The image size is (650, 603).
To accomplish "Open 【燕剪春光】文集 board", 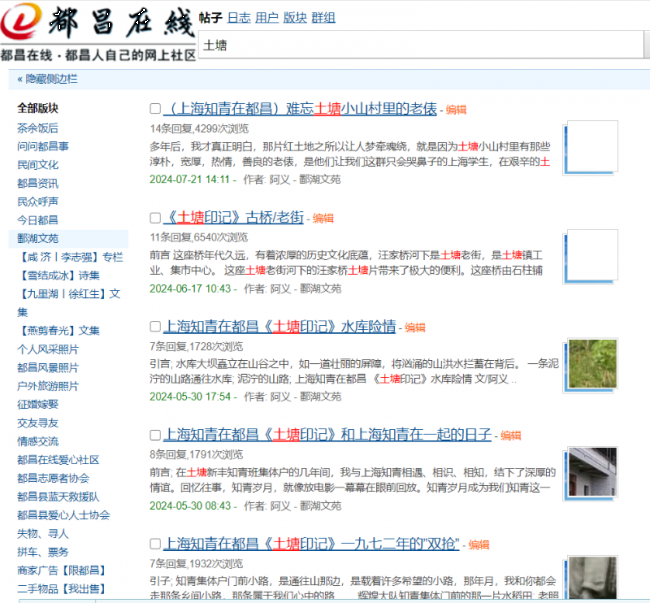I will pyautogui.click(x=58, y=330).
